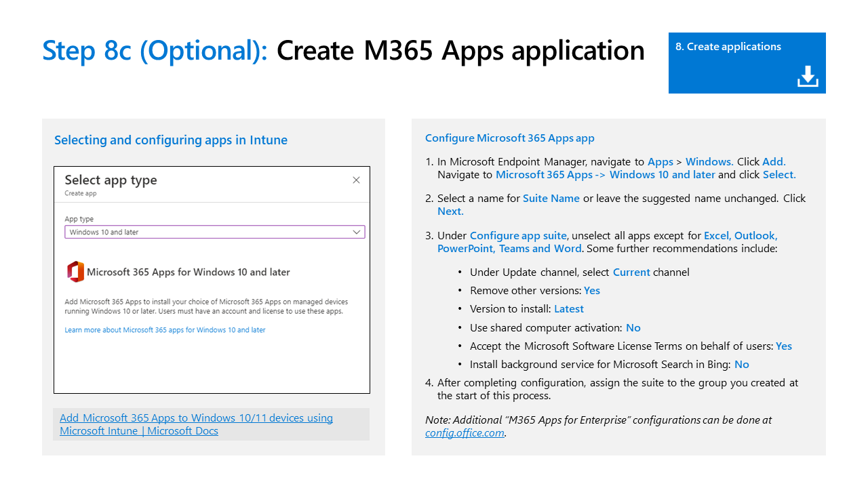Click the Select. keyword in step 1

coord(779,175)
